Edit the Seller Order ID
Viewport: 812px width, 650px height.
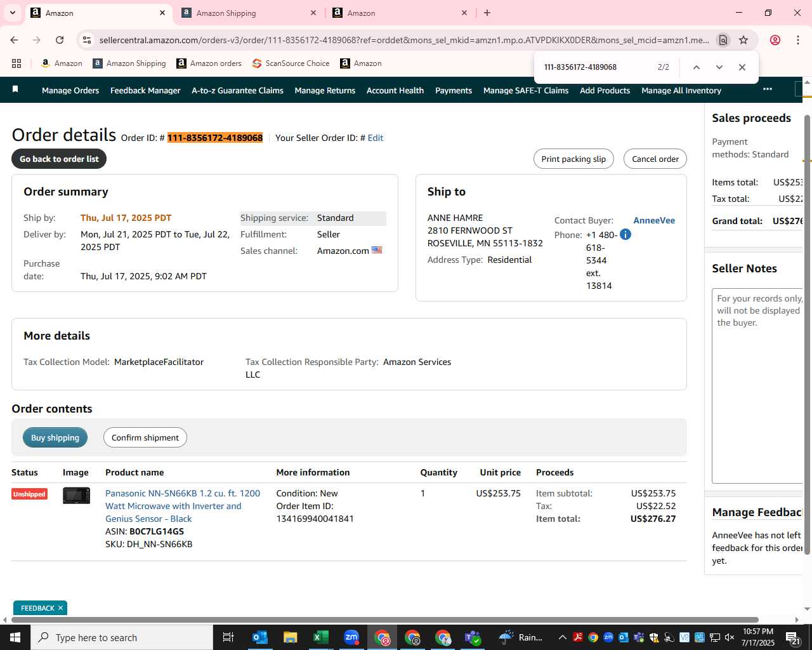(x=376, y=138)
